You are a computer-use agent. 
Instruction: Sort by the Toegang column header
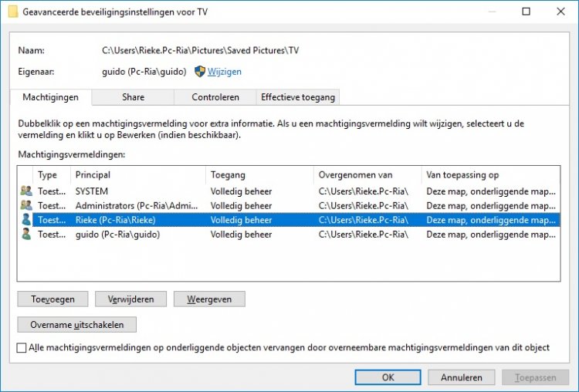click(x=259, y=175)
